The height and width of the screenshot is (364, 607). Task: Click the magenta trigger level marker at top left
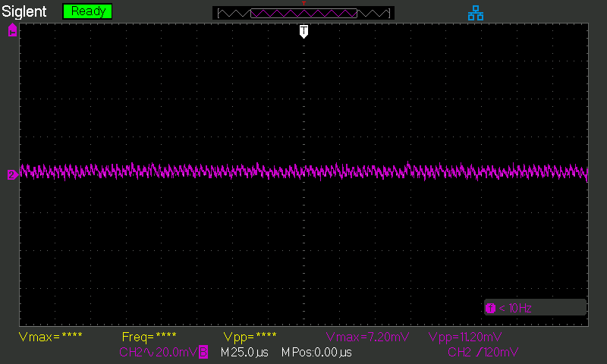coord(12,30)
